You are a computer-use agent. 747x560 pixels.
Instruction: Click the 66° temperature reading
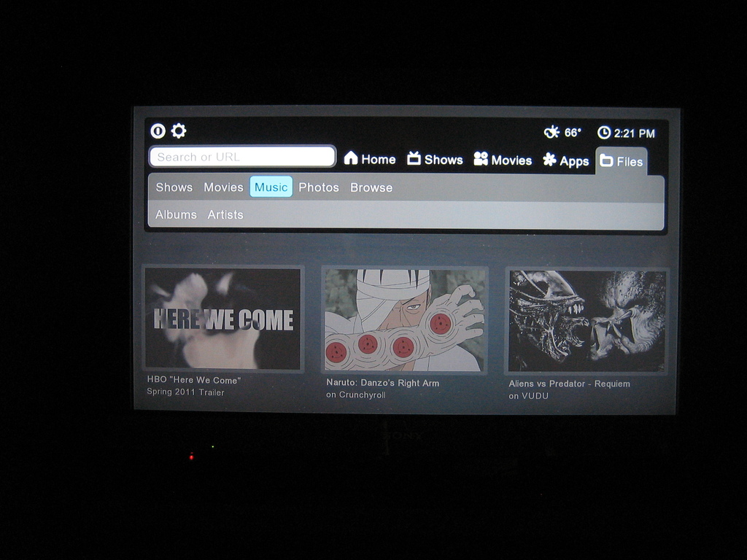573,133
